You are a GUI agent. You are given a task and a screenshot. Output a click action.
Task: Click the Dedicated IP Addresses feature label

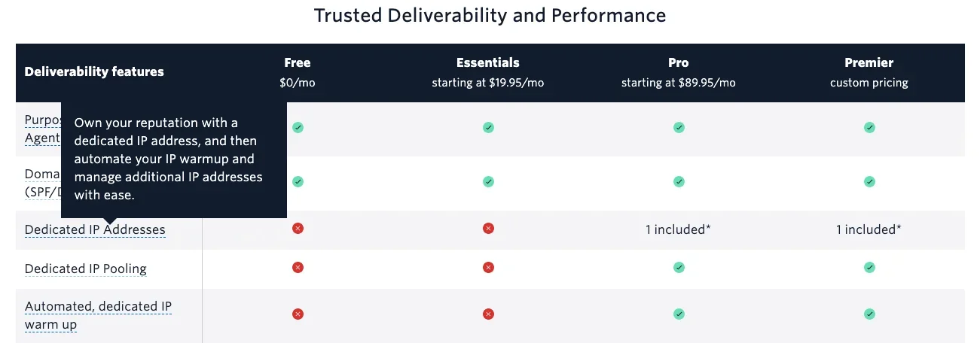pyautogui.click(x=95, y=229)
